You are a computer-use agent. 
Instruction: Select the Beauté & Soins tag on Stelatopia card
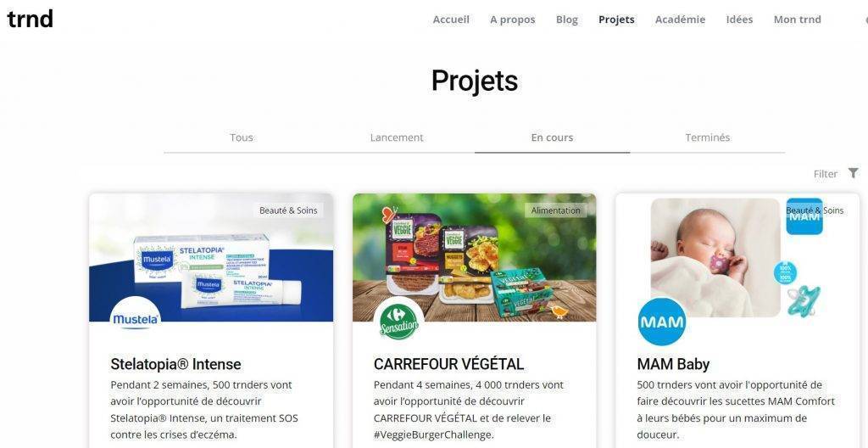pyautogui.click(x=288, y=210)
